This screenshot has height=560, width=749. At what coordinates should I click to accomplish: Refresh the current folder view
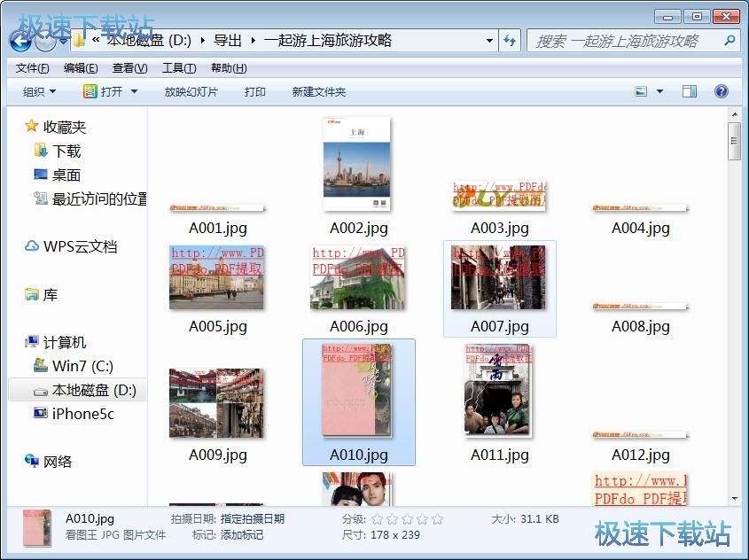coord(511,41)
